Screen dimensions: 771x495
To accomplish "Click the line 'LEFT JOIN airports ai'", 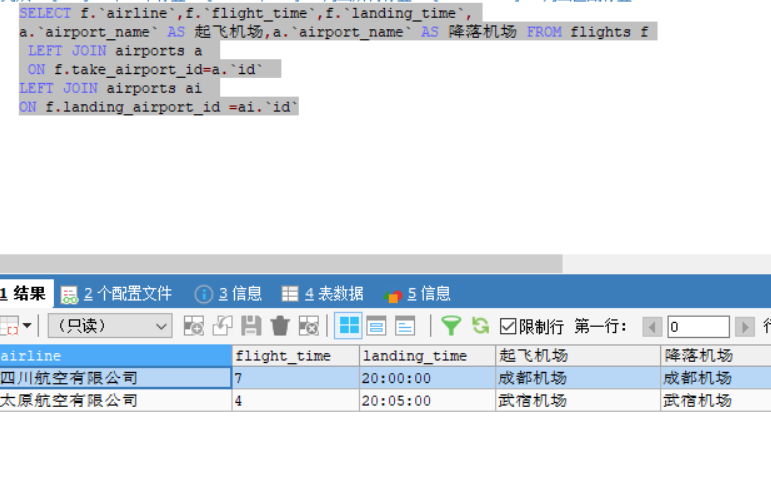I will click(111, 88).
